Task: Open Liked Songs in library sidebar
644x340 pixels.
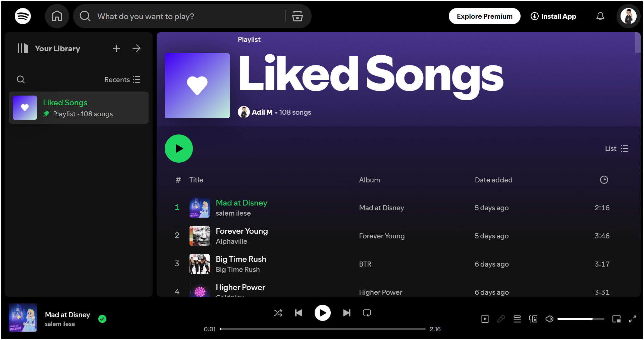Action: (x=78, y=108)
